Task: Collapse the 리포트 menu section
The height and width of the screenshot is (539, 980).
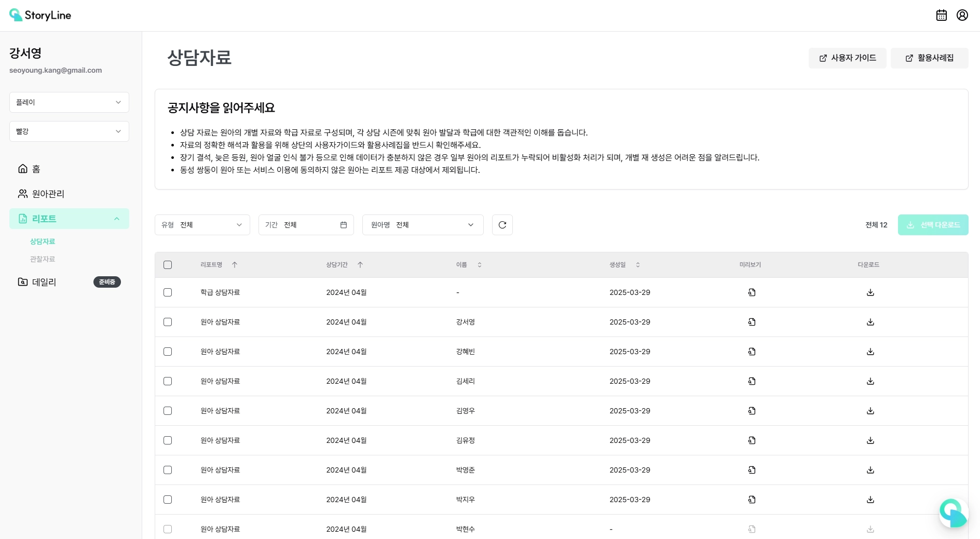Action: [x=69, y=219]
